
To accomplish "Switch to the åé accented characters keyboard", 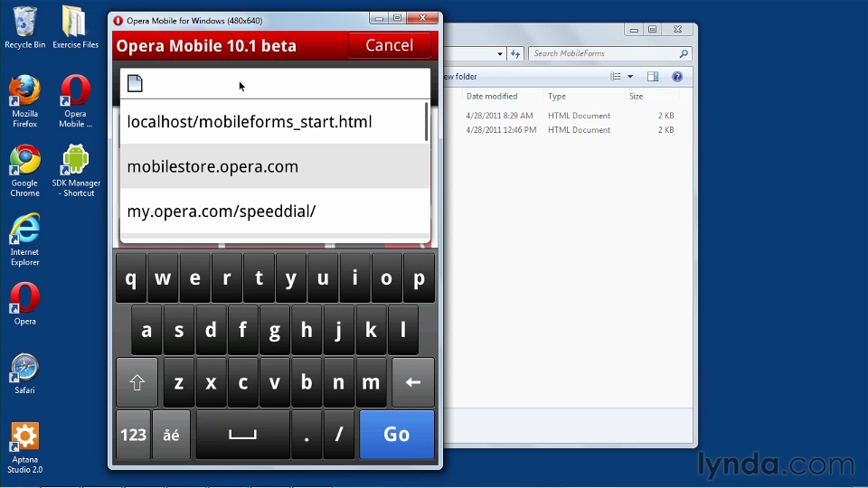I will click(171, 435).
